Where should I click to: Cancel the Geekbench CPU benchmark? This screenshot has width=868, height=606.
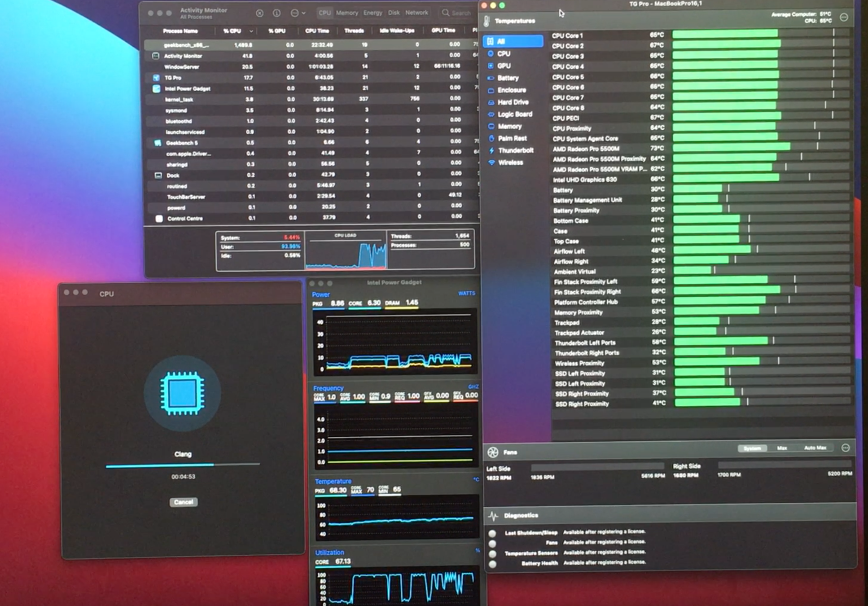pos(183,502)
